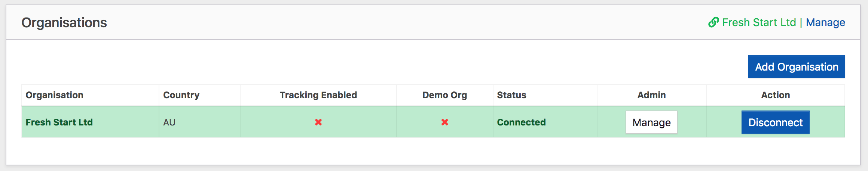Click the Organisations panel heading
868x171 pixels.
[64, 23]
